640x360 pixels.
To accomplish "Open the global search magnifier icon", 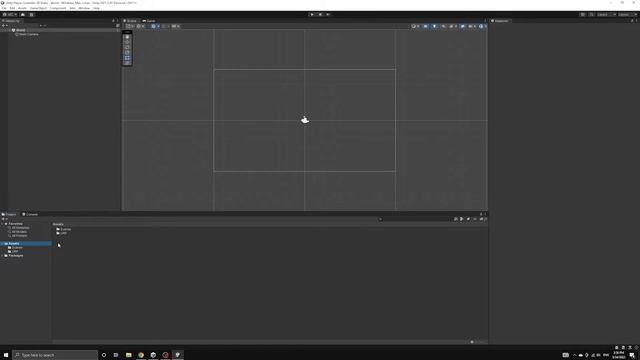I will [591, 15].
